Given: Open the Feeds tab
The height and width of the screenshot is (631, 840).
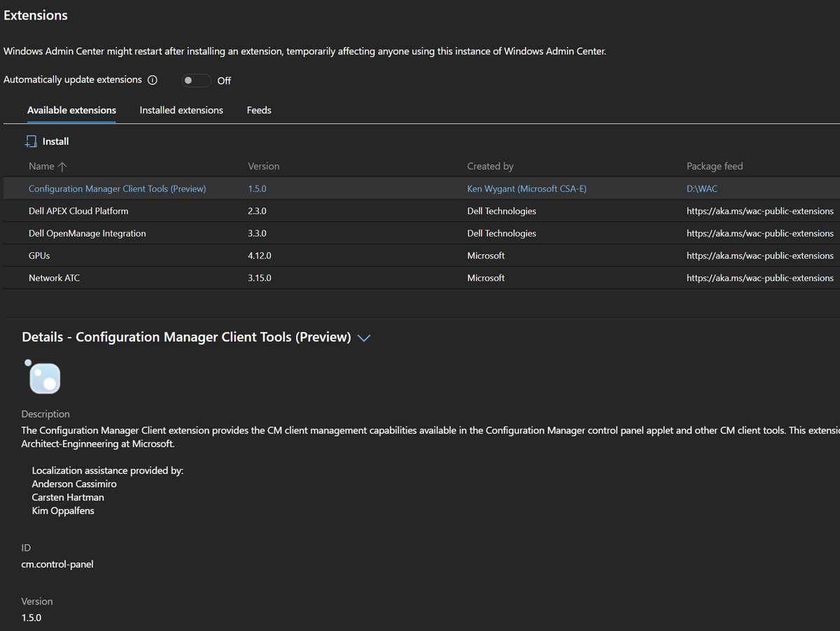Looking at the screenshot, I should pos(259,110).
